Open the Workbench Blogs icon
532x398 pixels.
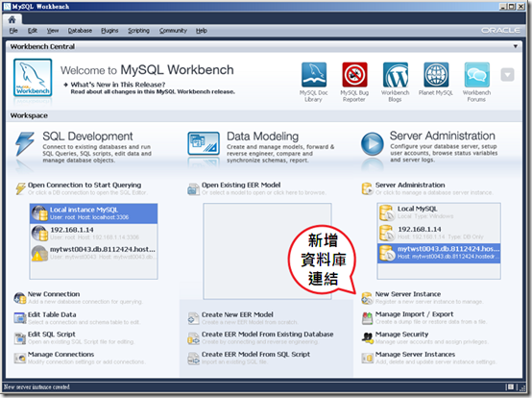click(396, 75)
